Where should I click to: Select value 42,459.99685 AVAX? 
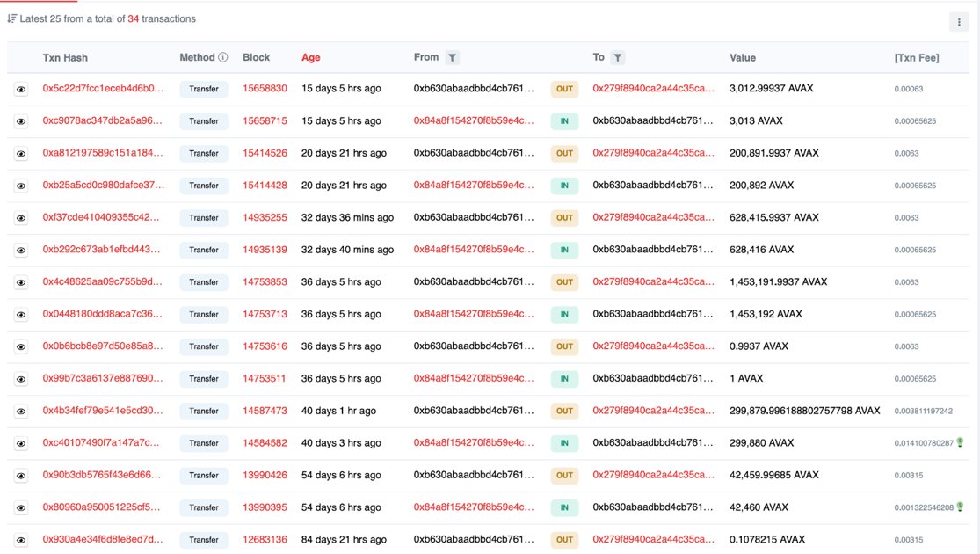coord(773,475)
